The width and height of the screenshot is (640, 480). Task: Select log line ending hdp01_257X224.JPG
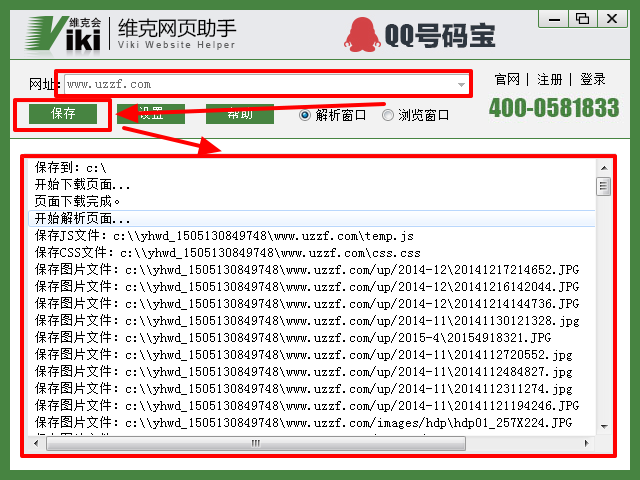[x=312, y=423]
